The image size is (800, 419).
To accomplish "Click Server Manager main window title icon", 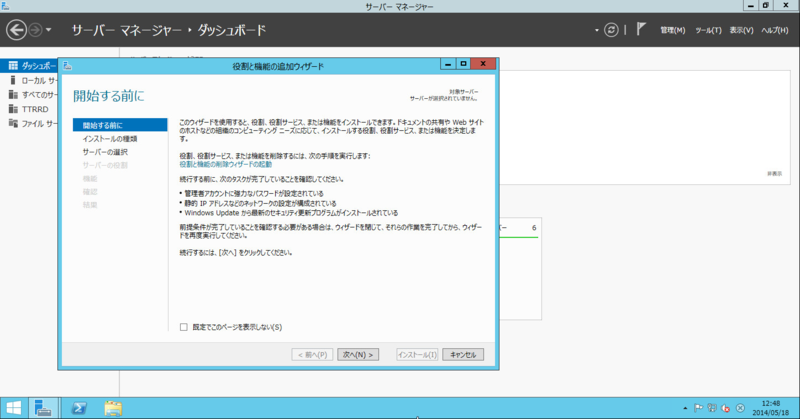I will [x=6, y=6].
